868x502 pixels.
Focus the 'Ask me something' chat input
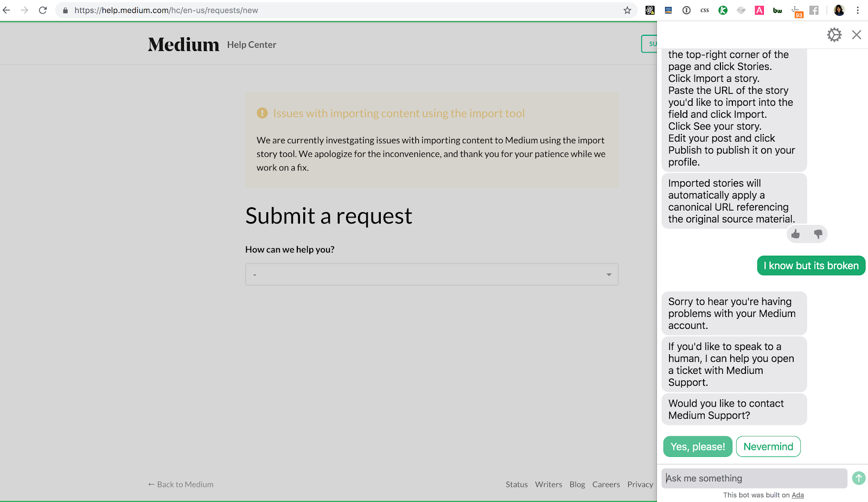click(754, 478)
